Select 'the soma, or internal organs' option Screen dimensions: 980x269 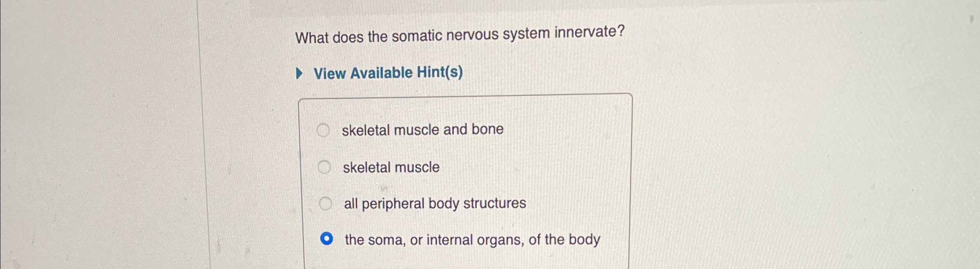coord(327,238)
